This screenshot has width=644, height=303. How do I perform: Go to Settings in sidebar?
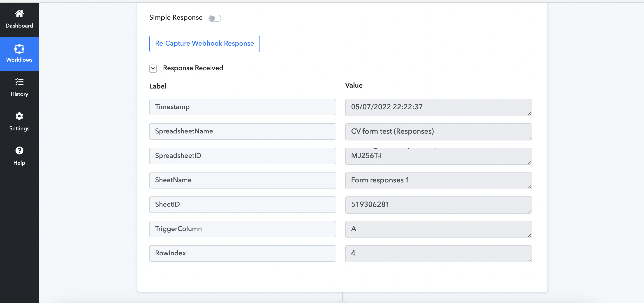click(19, 123)
